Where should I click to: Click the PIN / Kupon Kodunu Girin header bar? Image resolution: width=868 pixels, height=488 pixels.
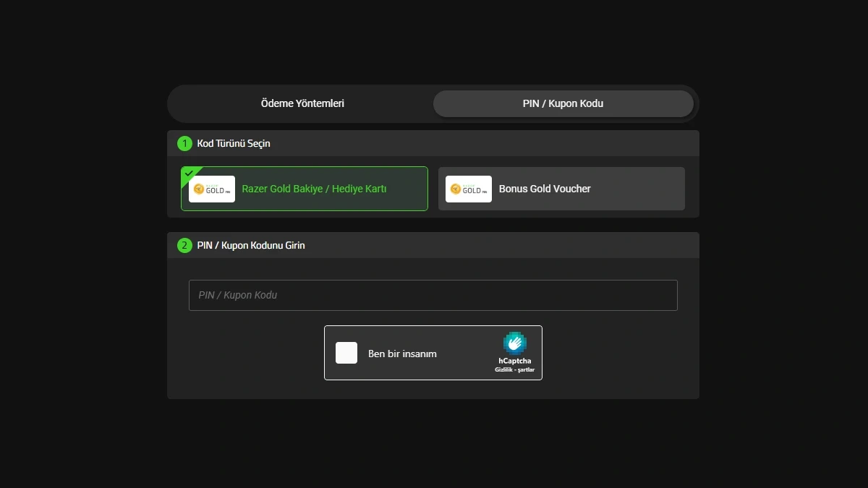click(x=433, y=245)
